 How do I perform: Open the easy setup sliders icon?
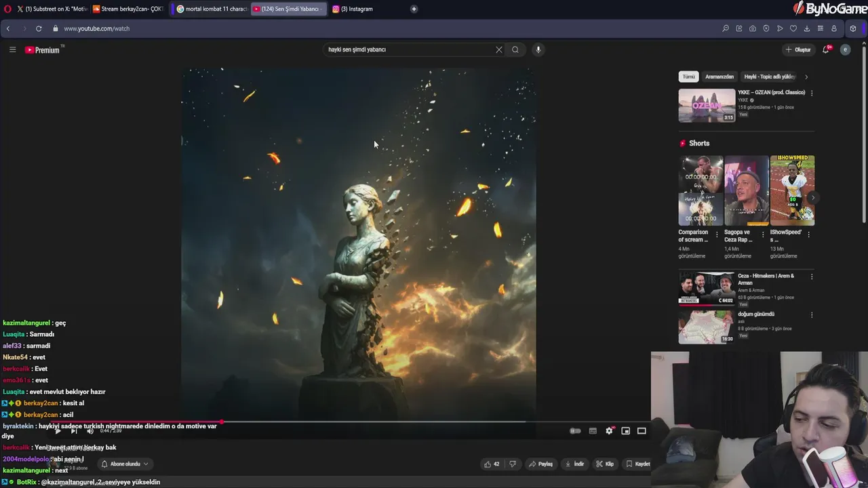[x=821, y=28]
